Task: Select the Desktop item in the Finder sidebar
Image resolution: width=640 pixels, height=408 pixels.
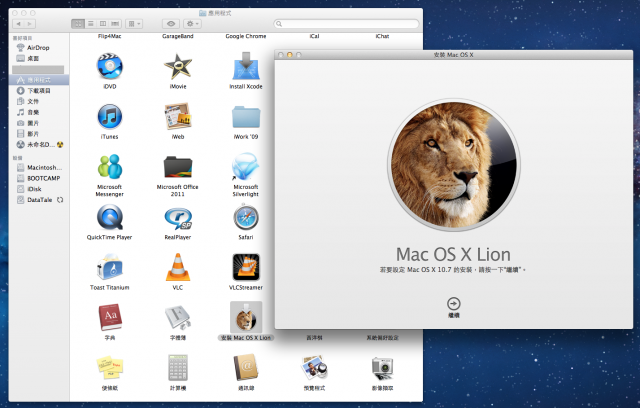Action: [x=39, y=59]
